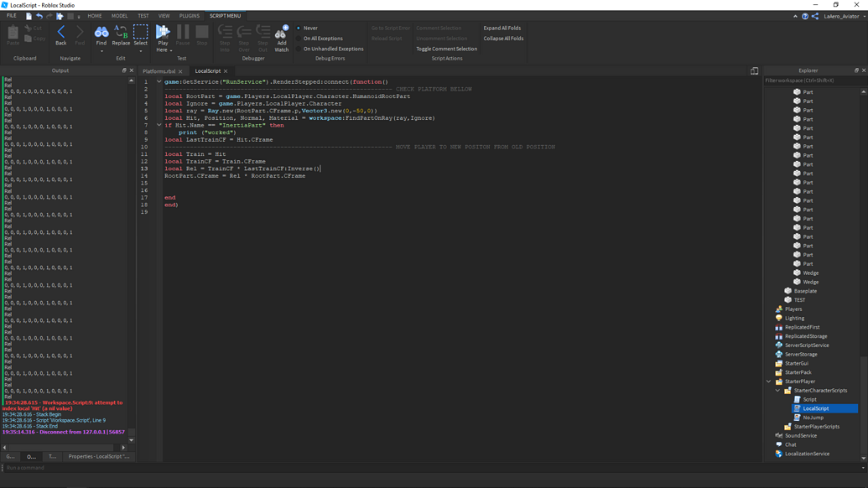
Task: Select StarterPlayerScripts in Explorer
Action: 817,427
